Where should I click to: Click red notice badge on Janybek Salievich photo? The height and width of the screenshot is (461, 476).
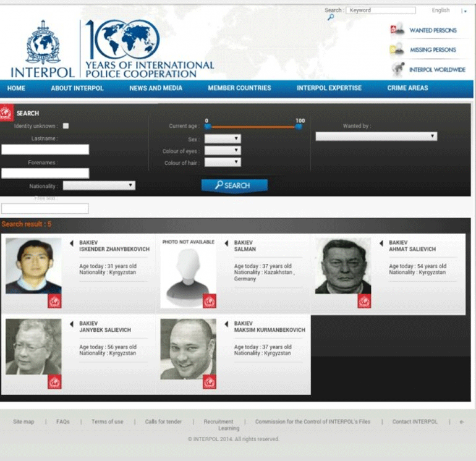coord(54,382)
